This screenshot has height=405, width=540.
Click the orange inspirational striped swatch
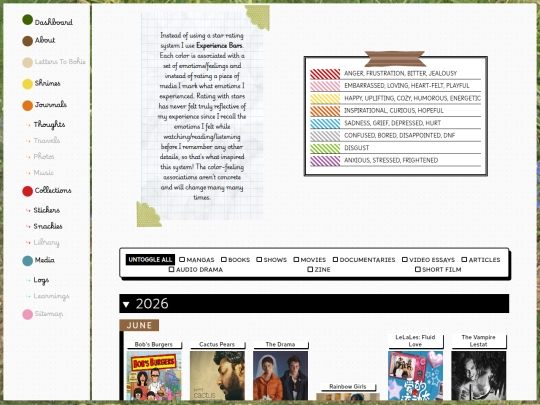325,111
